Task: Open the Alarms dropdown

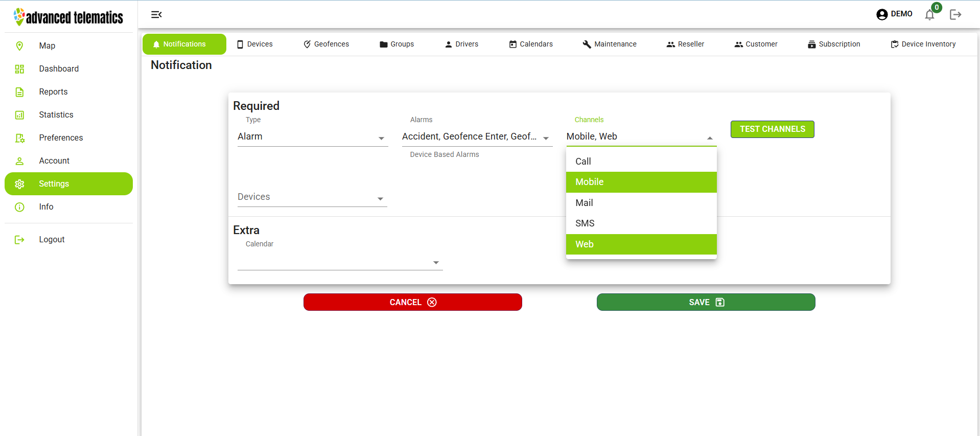Action: 477,137
